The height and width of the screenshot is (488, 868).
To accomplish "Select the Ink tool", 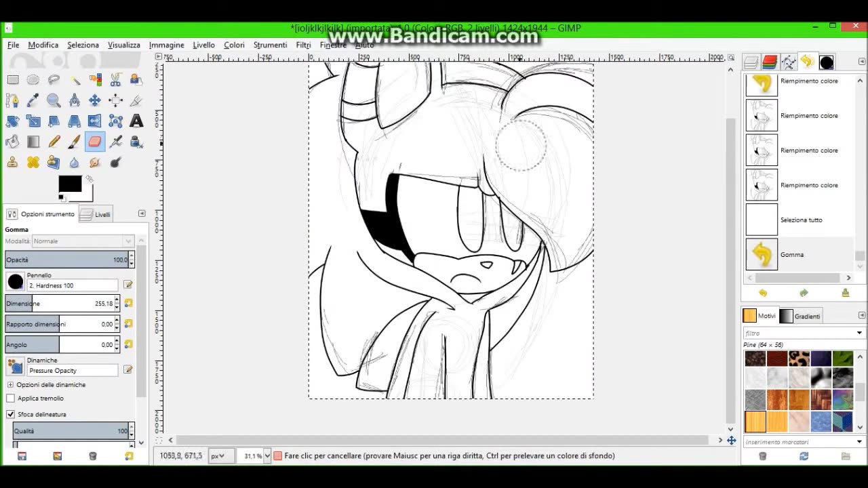I will [136, 142].
